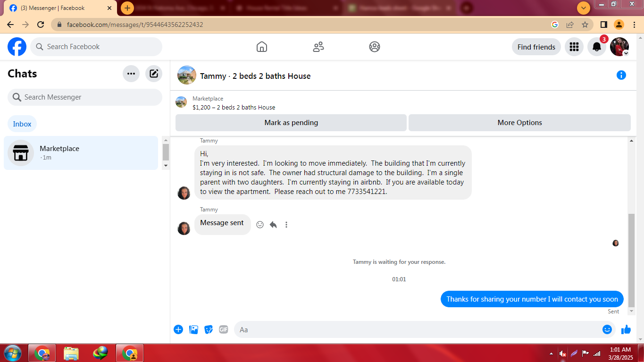The image size is (644, 362).
Task: Click Tammy's message containing phone number 7733541221
Action: pos(333,173)
